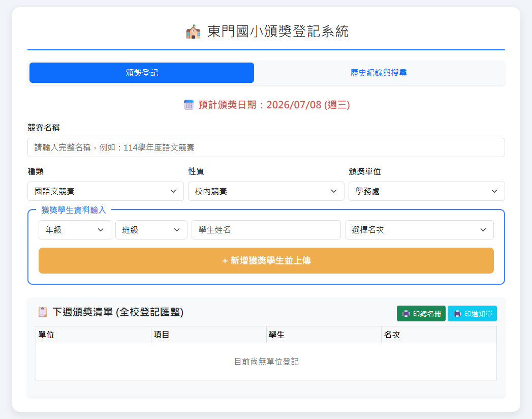Open 性質 dropdown showing 校內競賽
The image size is (532, 419).
(x=266, y=191)
